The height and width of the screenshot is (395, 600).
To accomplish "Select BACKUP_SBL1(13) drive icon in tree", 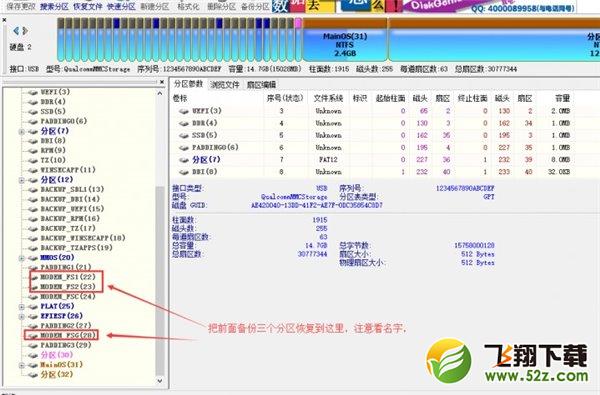I will pos(34,189).
